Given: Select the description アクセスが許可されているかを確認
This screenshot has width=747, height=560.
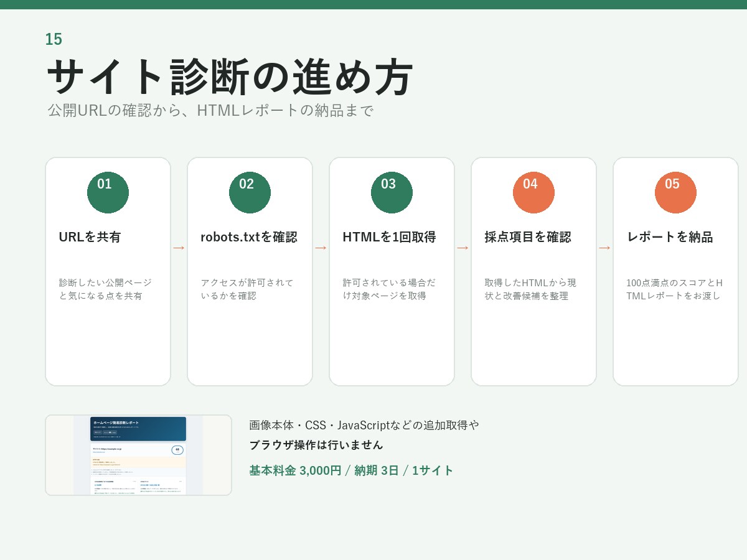Looking at the screenshot, I should point(247,289).
